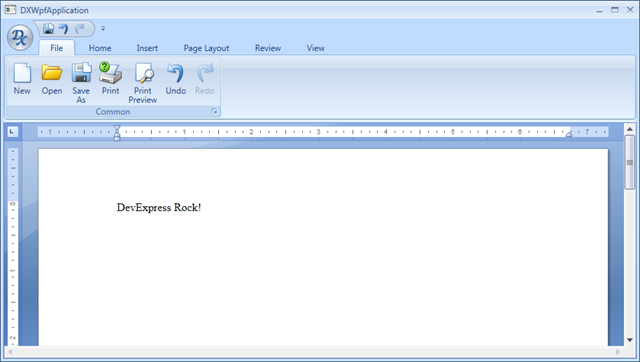Maximize the DXWpfApplication window
This screenshot has width=640, height=362.
coord(615,10)
